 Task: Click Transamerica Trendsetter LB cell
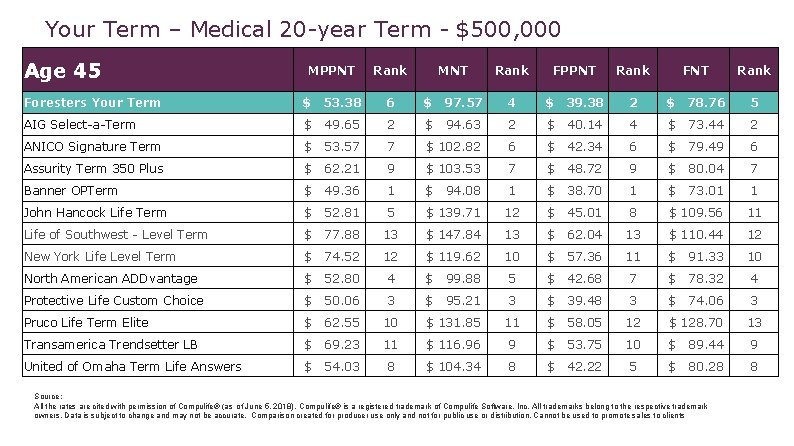(x=158, y=345)
